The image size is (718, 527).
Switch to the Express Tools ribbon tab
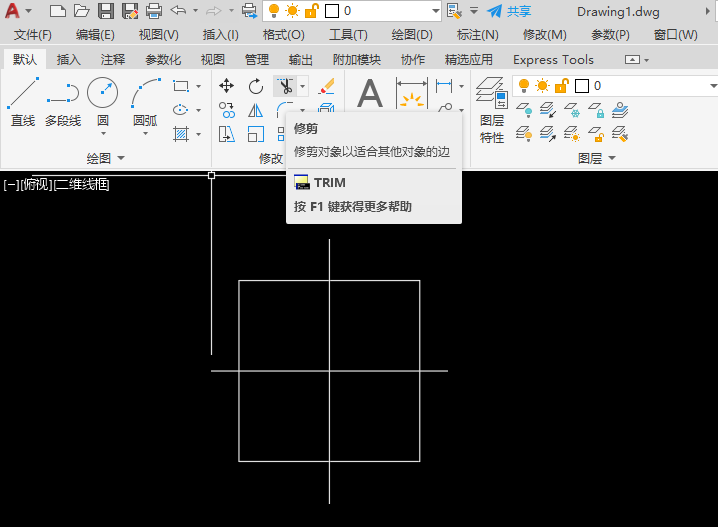click(x=553, y=60)
